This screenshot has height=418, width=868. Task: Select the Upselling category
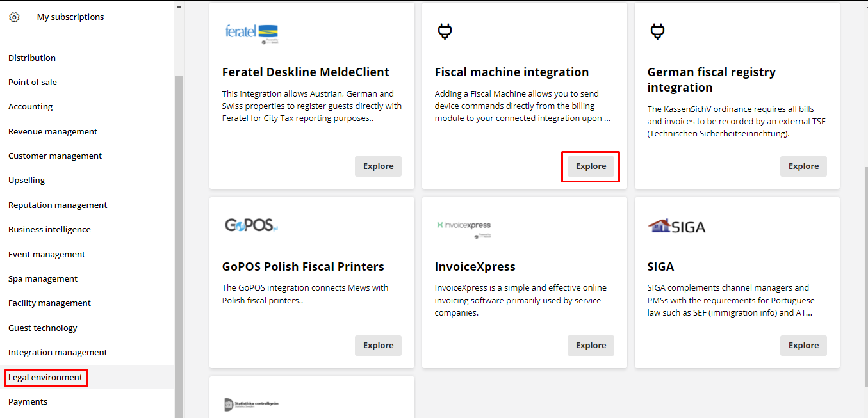tap(26, 181)
